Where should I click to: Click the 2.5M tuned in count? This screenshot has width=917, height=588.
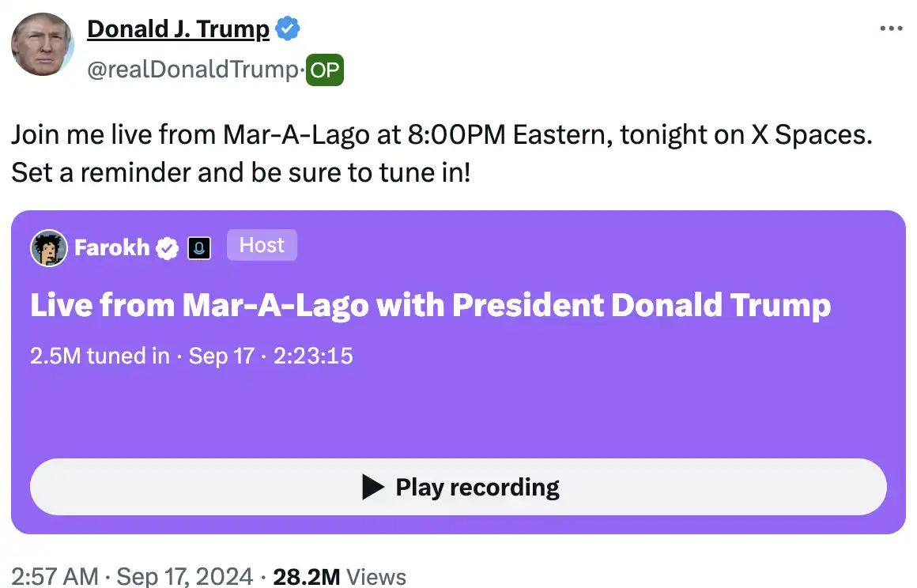coord(99,356)
